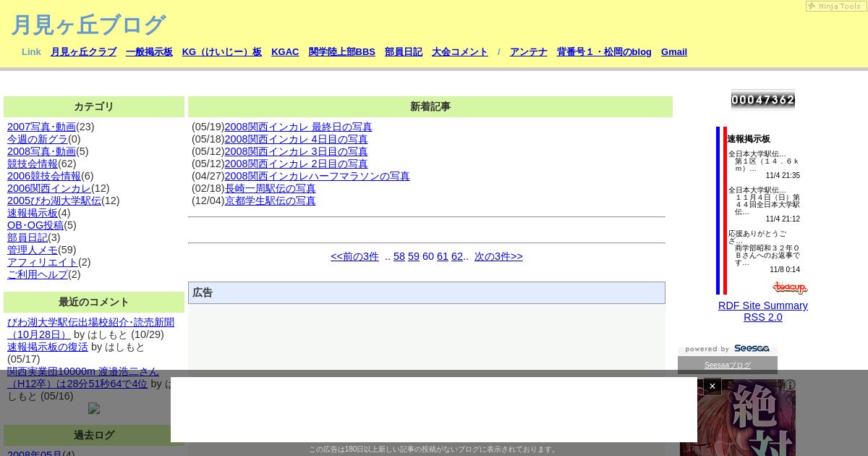The height and width of the screenshot is (456, 868).
Task: Open the 背番号１・松岡のblog link
Action: 604,52
